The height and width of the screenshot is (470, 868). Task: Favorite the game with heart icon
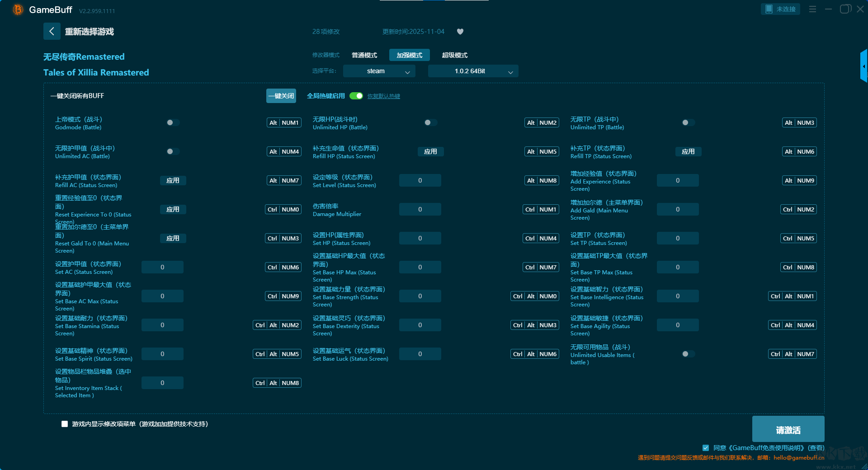(x=460, y=32)
